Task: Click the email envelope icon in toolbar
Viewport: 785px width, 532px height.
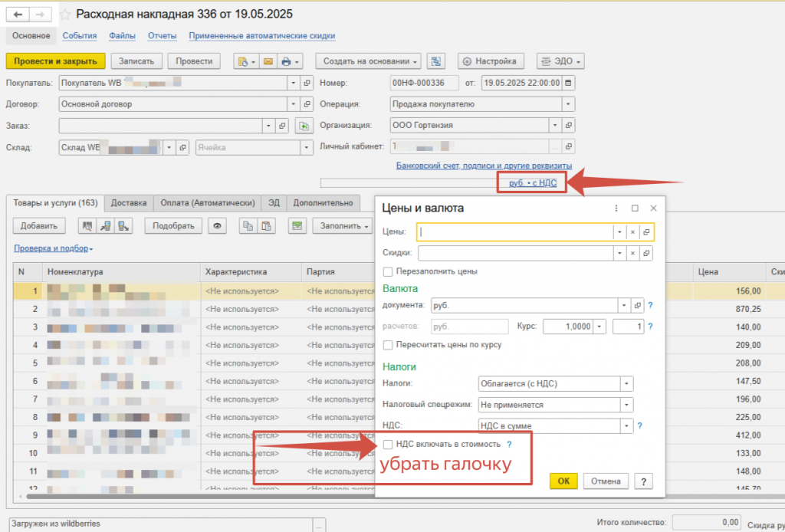Action: [268, 61]
